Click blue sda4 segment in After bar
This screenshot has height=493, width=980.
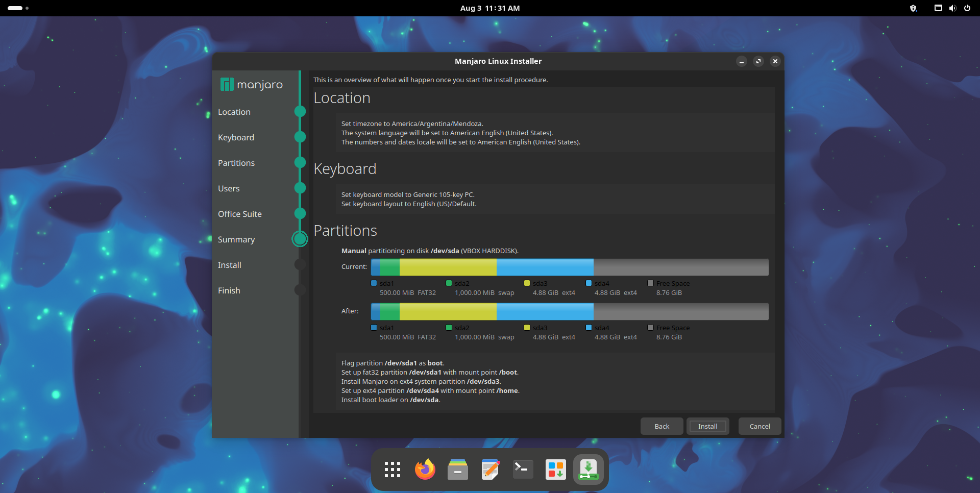545,311
